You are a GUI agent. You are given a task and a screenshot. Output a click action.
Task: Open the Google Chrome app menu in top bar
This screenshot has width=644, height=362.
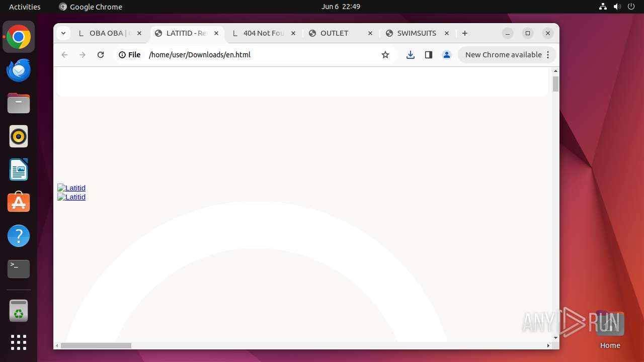click(x=91, y=7)
